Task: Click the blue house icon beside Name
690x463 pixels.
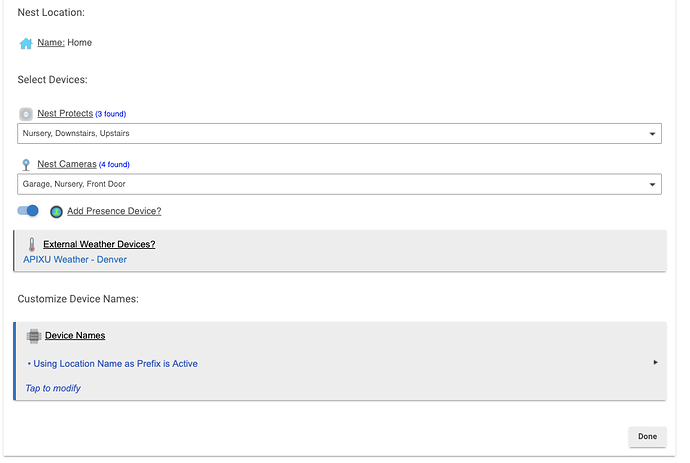Action: pyautogui.click(x=26, y=43)
